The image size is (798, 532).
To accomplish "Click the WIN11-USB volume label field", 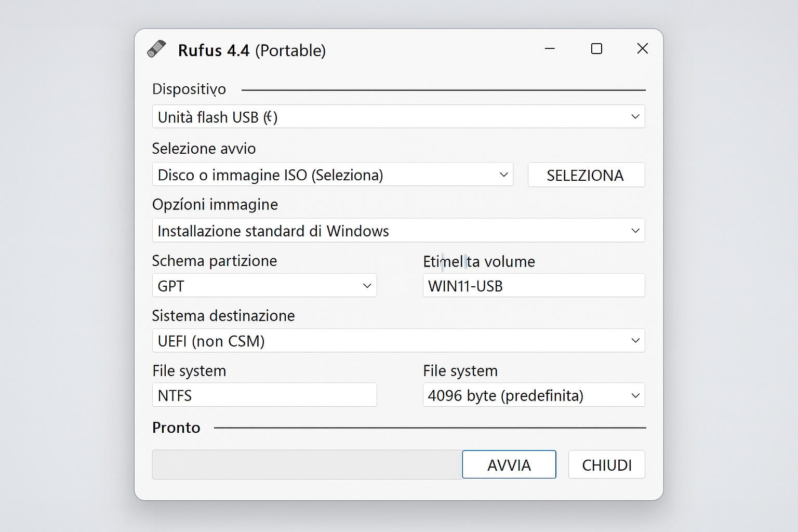I will [x=534, y=286].
